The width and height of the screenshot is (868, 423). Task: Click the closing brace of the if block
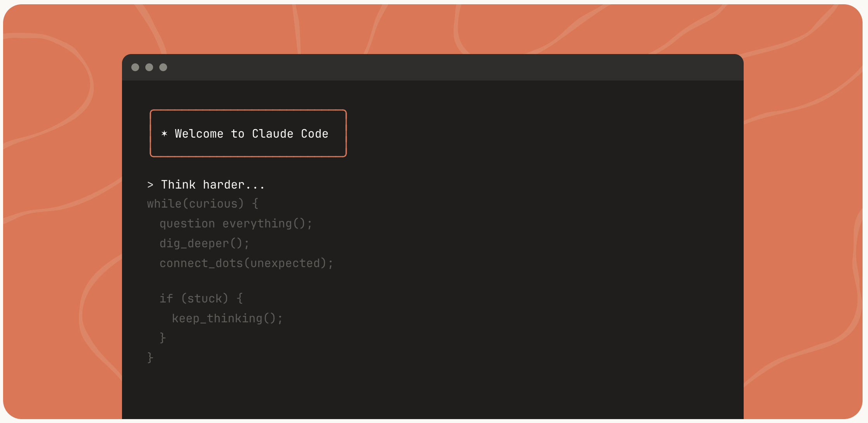click(x=163, y=337)
